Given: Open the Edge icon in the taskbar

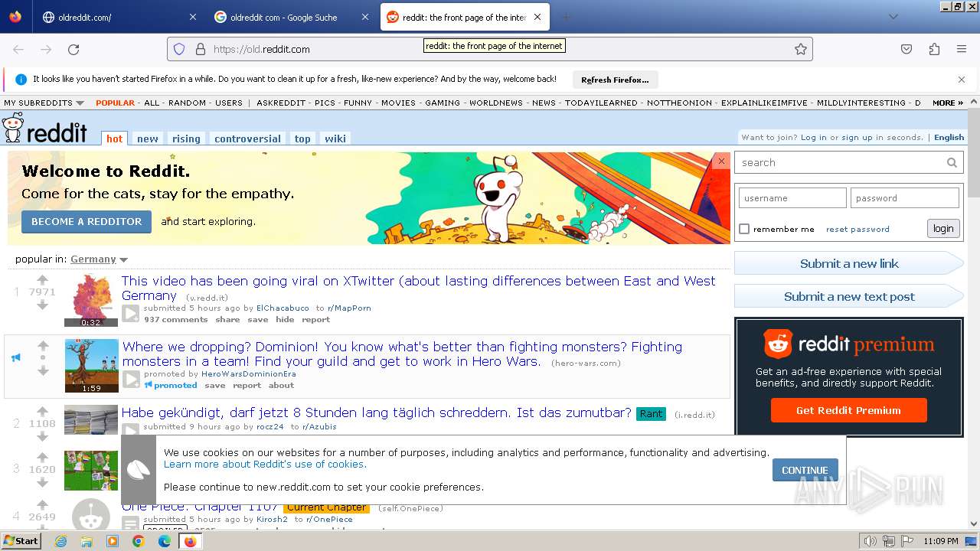Looking at the screenshot, I should [165, 541].
